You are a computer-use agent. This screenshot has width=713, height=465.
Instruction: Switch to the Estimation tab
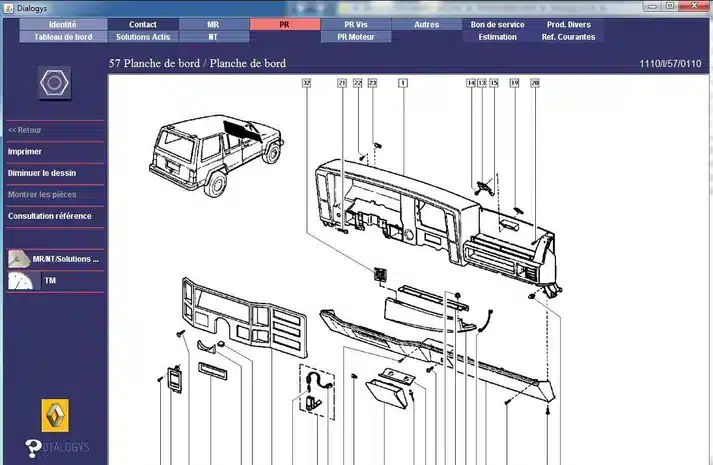point(497,37)
